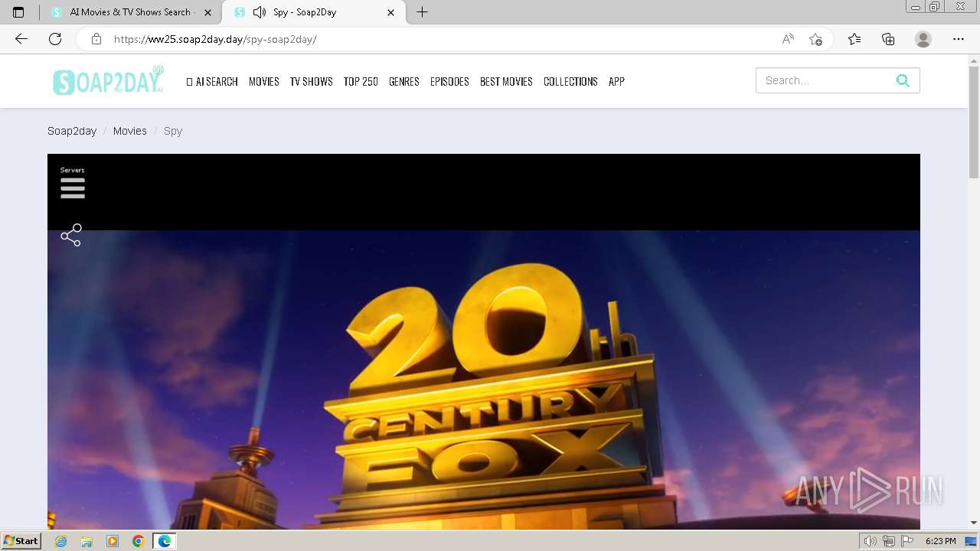Image resolution: width=980 pixels, height=551 pixels.
Task: Open File Explorer from taskbar
Action: (87, 541)
